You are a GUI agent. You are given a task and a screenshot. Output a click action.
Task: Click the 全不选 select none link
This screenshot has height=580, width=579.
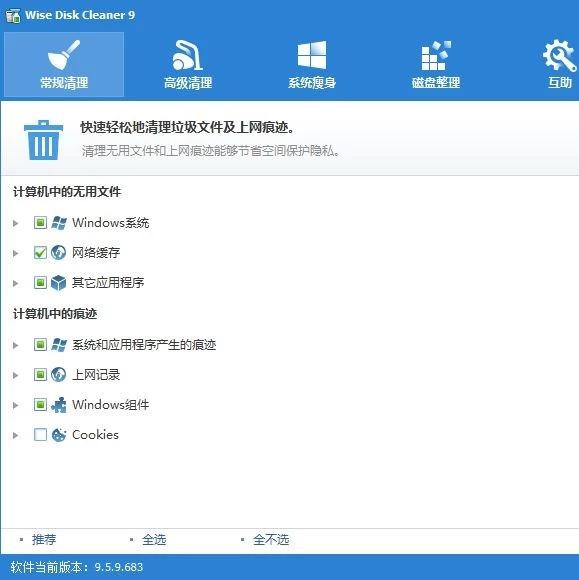pos(271,540)
